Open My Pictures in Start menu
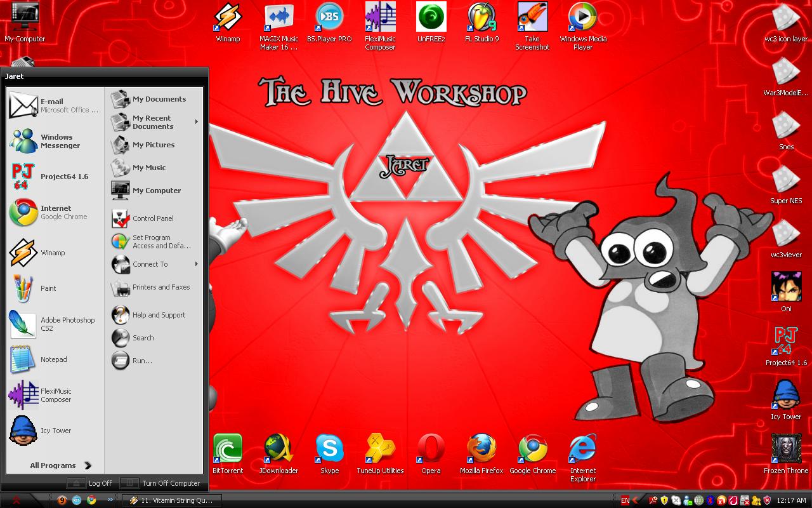The height and width of the screenshot is (508, 812). 154,145
